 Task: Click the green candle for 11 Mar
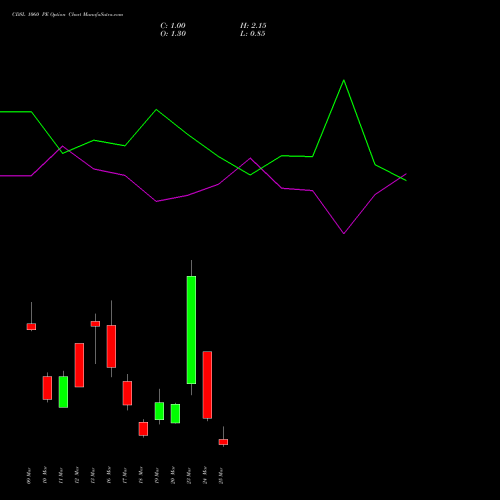click(x=63, y=392)
